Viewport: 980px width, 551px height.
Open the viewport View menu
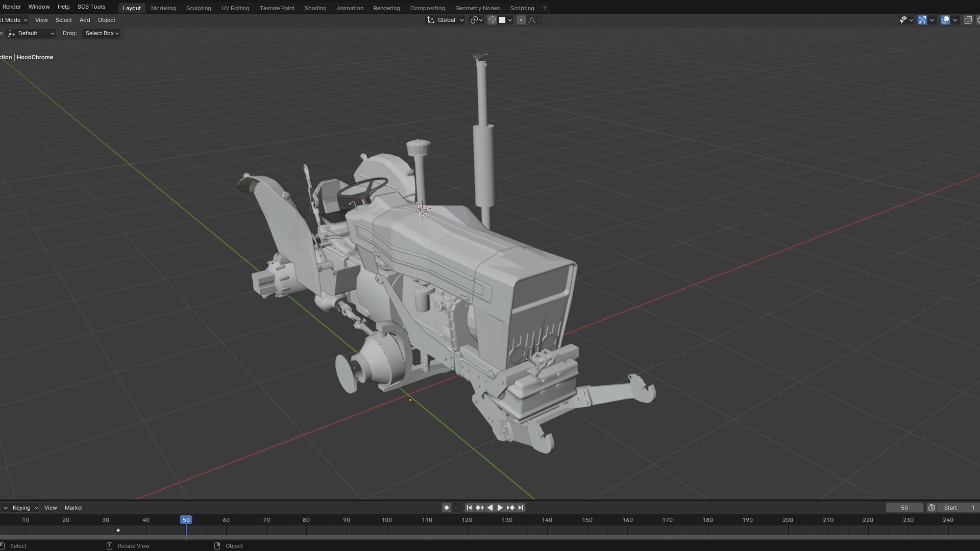click(x=41, y=20)
